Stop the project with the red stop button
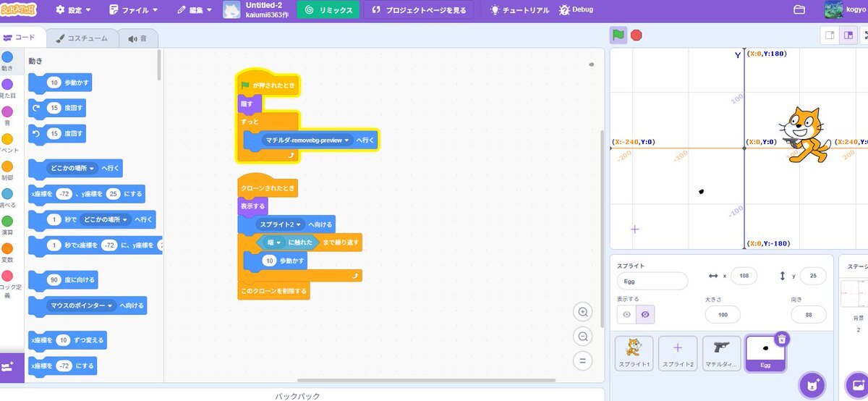This screenshot has width=868, height=401. [637, 35]
